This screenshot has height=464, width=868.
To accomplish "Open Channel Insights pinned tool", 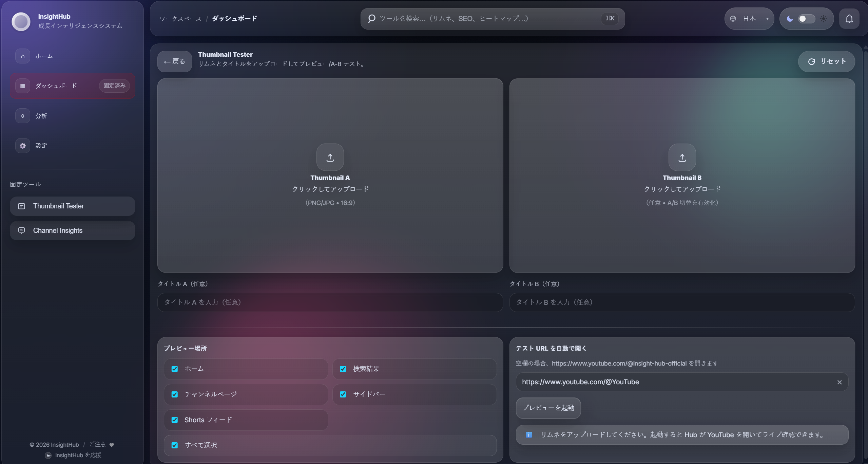I will pos(73,230).
